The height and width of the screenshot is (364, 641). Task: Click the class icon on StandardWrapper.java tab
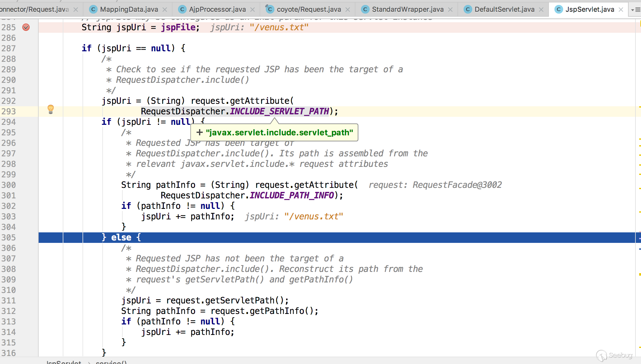click(365, 10)
